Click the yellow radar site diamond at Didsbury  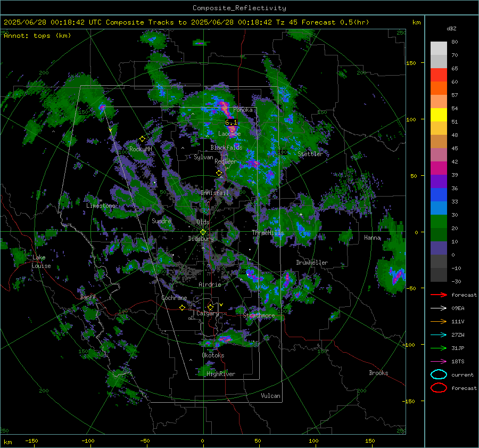(x=203, y=232)
